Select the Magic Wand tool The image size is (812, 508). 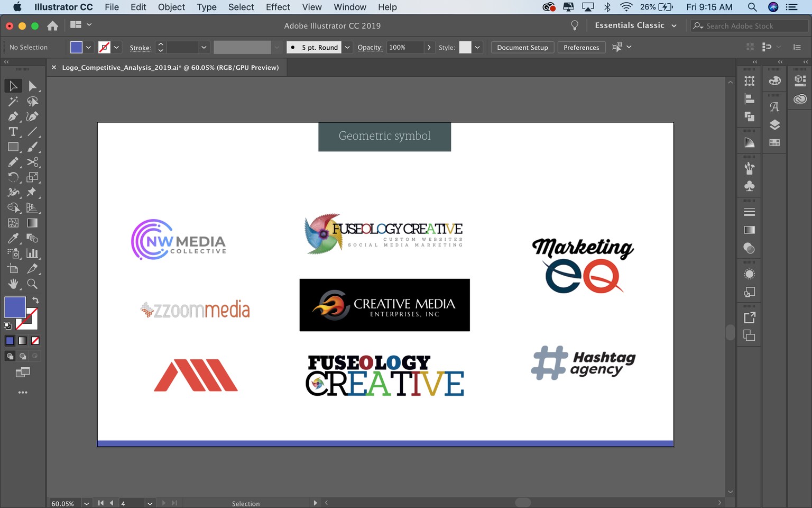13,101
